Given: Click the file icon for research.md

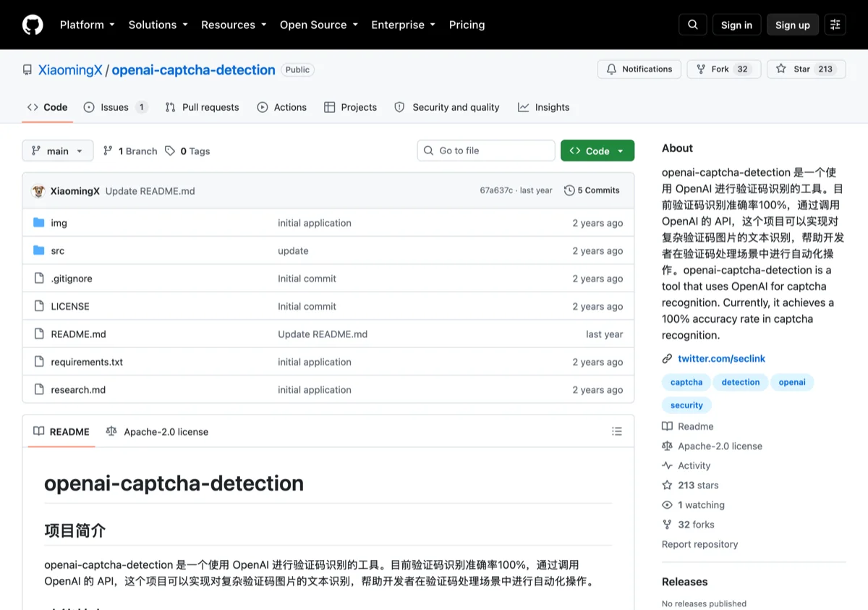Looking at the screenshot, I should click(39, 389).
